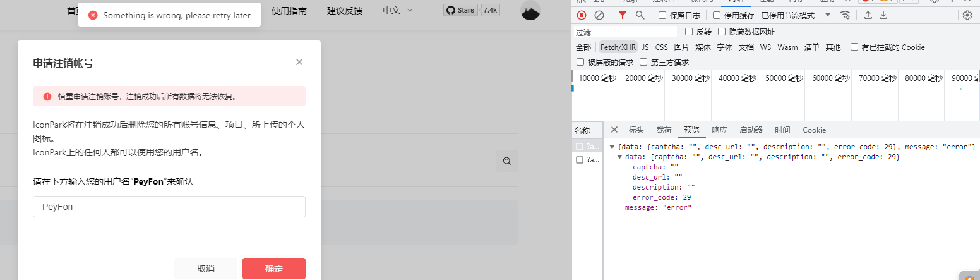
Task: Open network settings gear icon
Action: (x=967, y=15)
